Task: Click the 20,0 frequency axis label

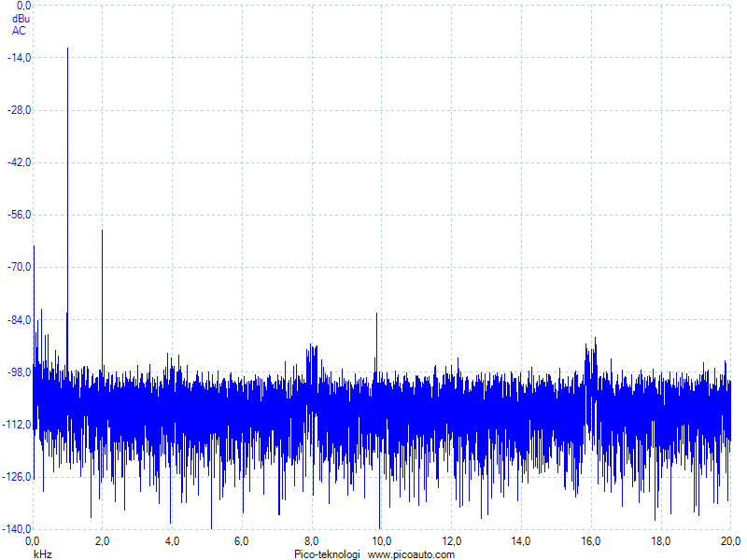Action: [730, 541]
